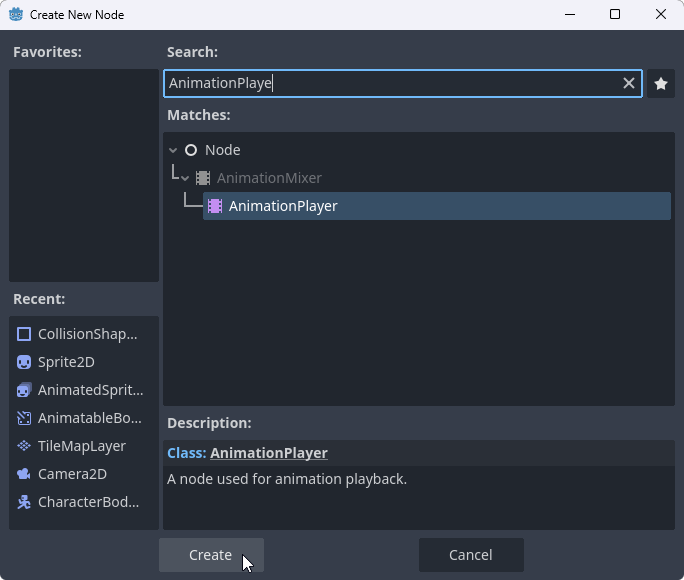Collapse the AnimationMixer branch chevron

point(185,178)
